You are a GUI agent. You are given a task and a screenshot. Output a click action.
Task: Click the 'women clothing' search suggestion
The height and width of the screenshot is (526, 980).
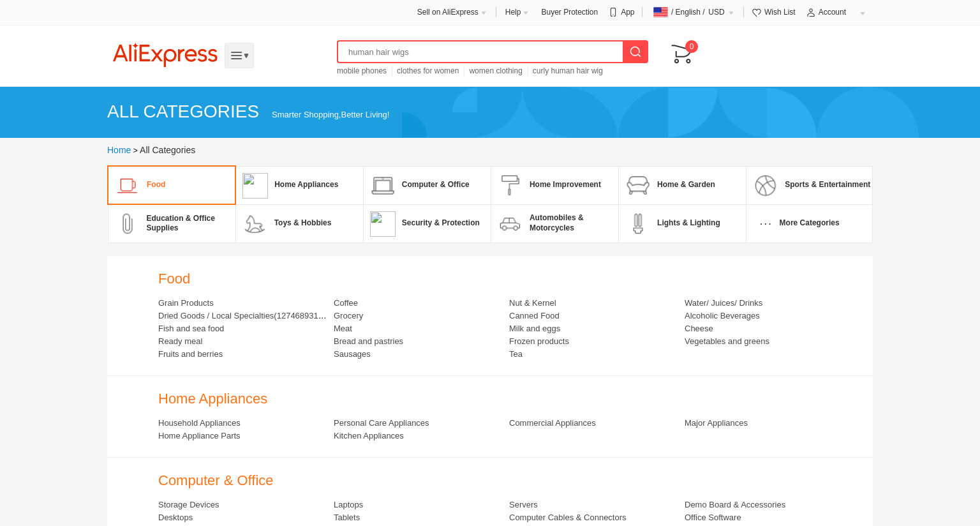496,71
